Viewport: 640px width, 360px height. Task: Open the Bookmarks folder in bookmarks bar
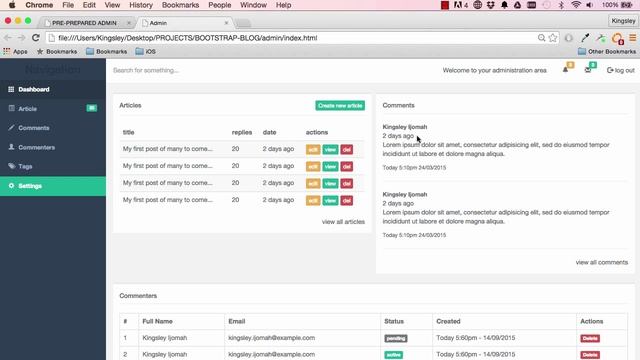107,51
